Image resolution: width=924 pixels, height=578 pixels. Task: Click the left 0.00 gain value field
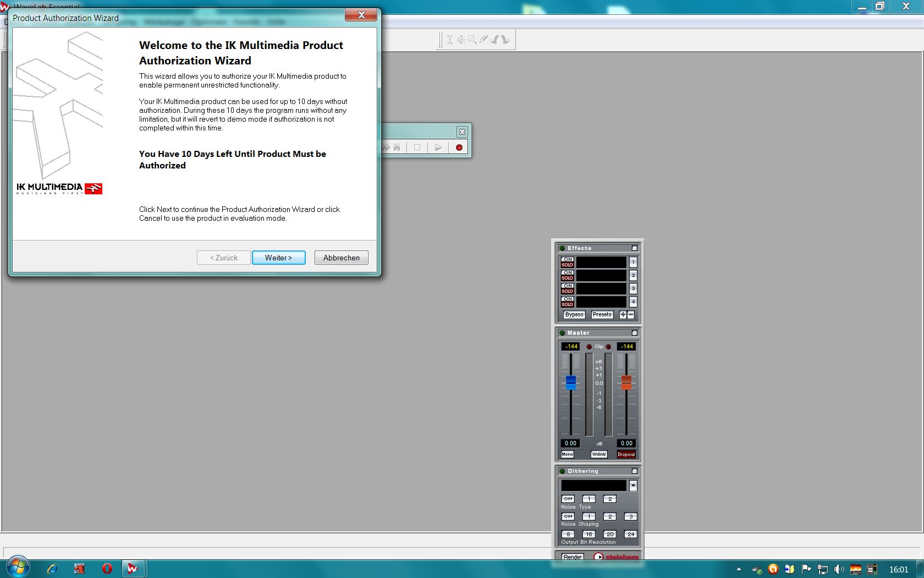pos(570,443)
